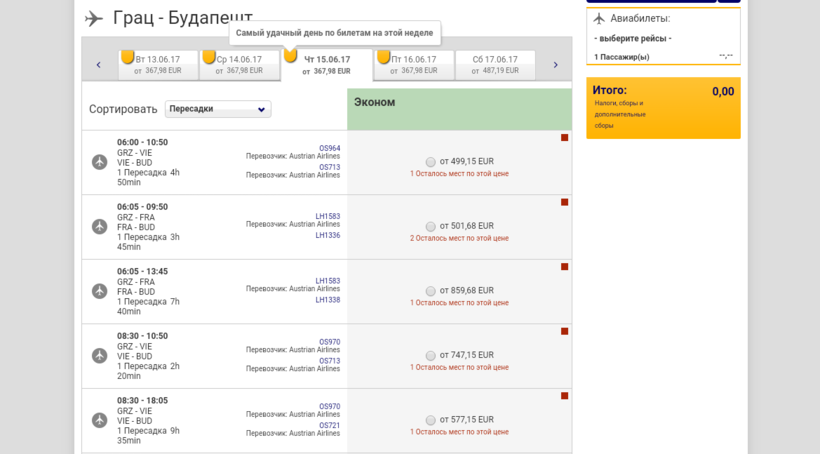The height and width of the screenshot is (454, 820).
Task: Click plane icon of the 08:30 - 18:05 flight
Action: (99, 420)
